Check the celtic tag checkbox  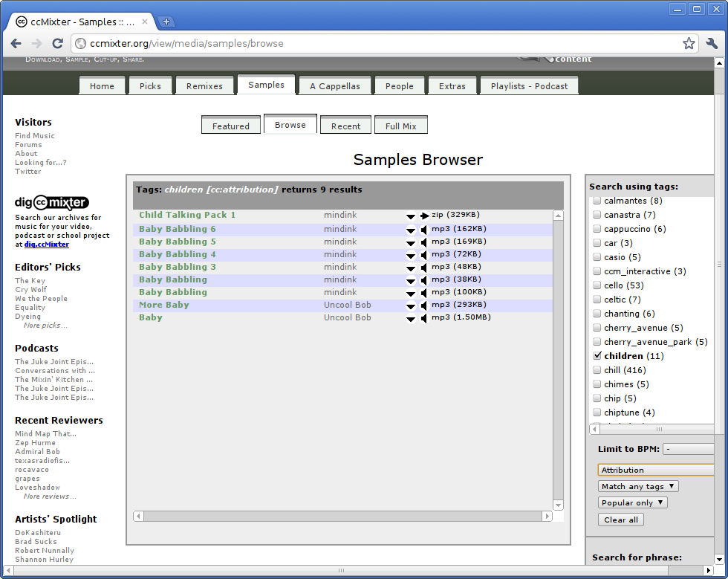click(597, 300)
